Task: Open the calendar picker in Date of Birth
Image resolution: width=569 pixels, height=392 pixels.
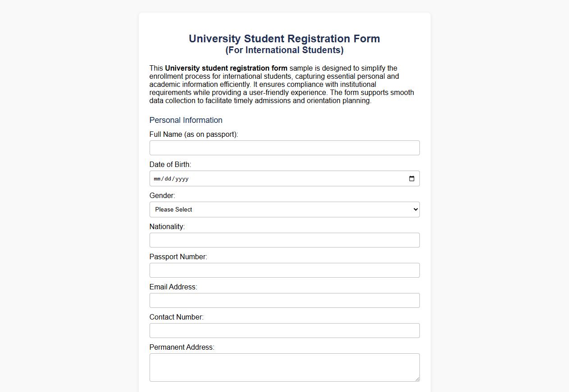Action: (411, 178)
